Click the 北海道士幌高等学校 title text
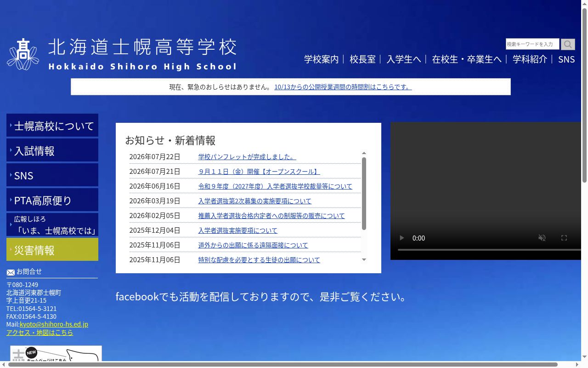The width and height of the screenshot is (588, 368). [142, 47]
